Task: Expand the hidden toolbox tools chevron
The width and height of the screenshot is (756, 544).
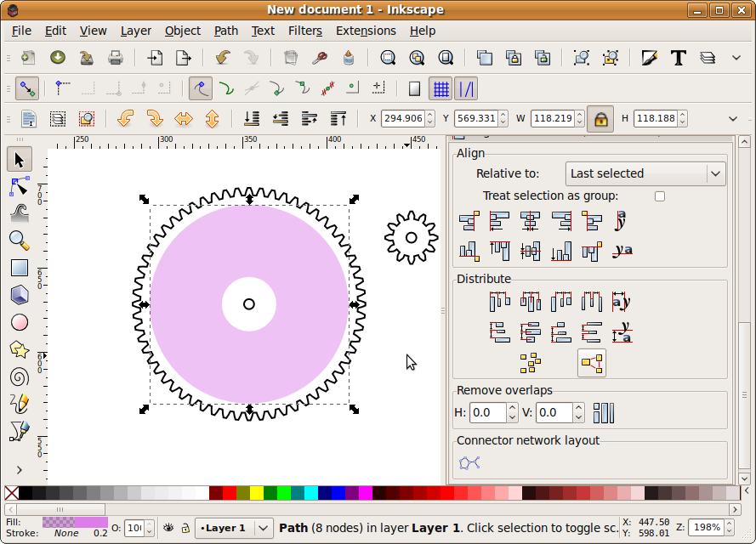Action: 20,470
